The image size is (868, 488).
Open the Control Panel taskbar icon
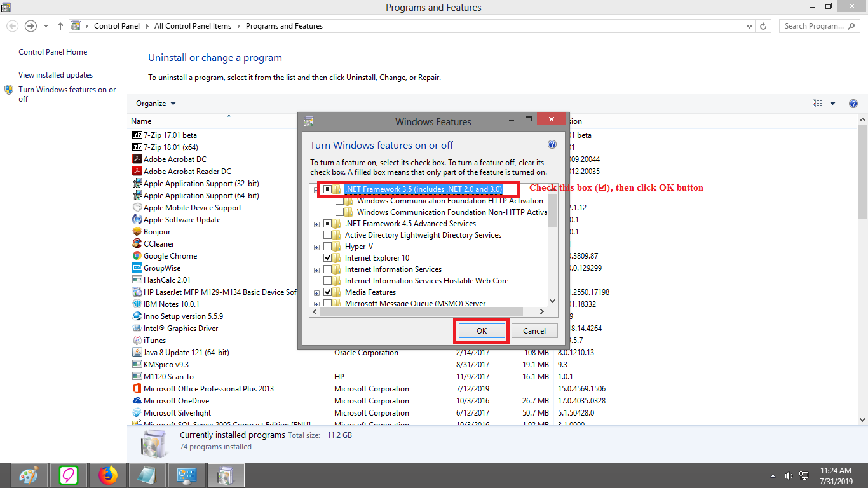tap(187, 475)
